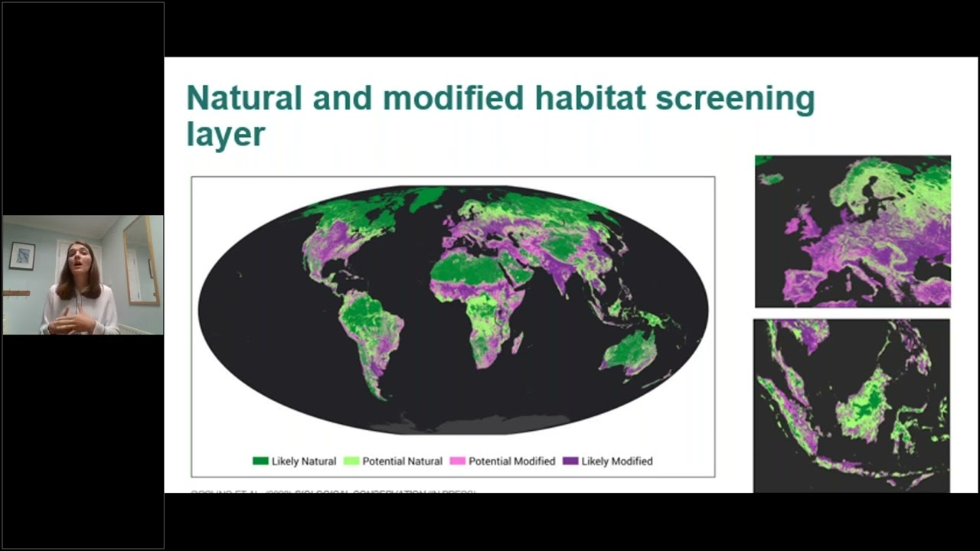This screenshot has width=980, height=551.
Task: Click the "Likely Natural" legend label
Action: coord(304,461)
